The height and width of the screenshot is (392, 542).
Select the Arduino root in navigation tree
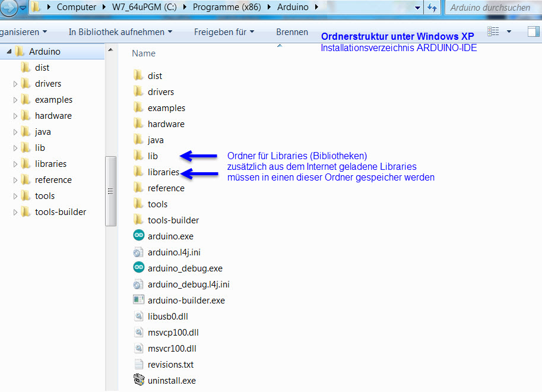tap(45, 52)
